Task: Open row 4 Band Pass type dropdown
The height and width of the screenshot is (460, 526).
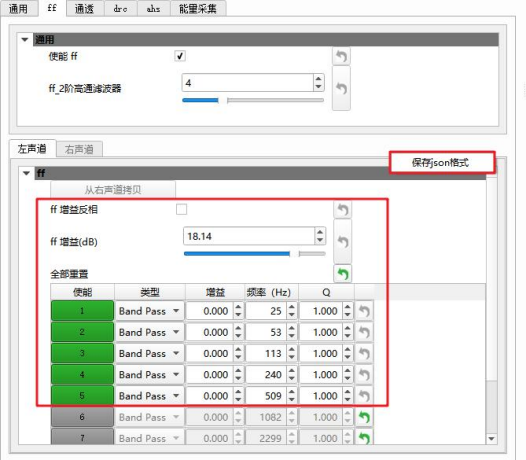Action: tap(150, 374)
